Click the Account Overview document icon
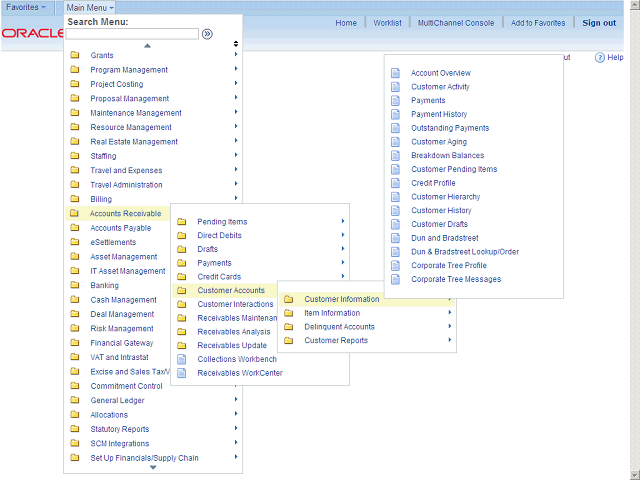This screenshot has width=640, height=480. tap(395, 73)
